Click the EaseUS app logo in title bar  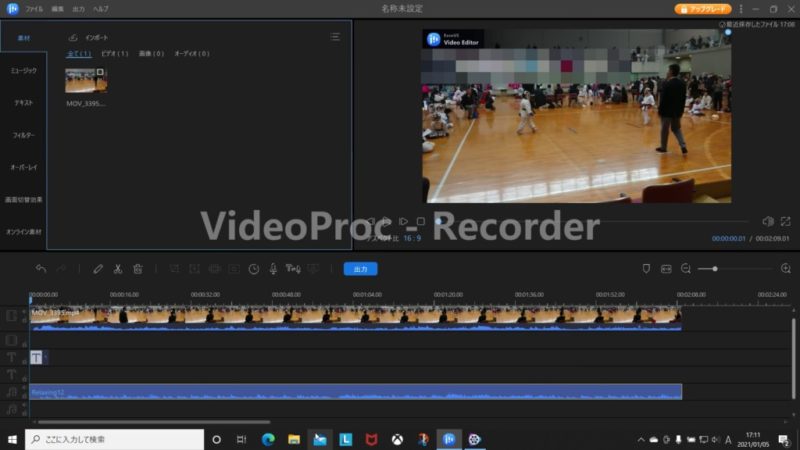point(12,9)
